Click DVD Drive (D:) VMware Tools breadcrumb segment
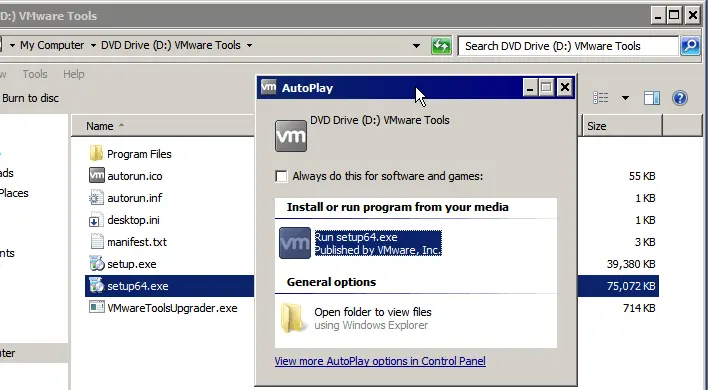 click(x=171, y=46)
